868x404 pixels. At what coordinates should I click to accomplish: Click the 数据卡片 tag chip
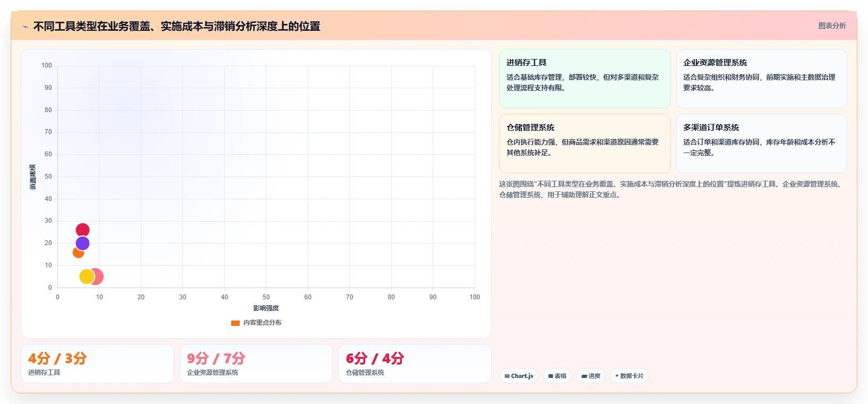(629, 376)
